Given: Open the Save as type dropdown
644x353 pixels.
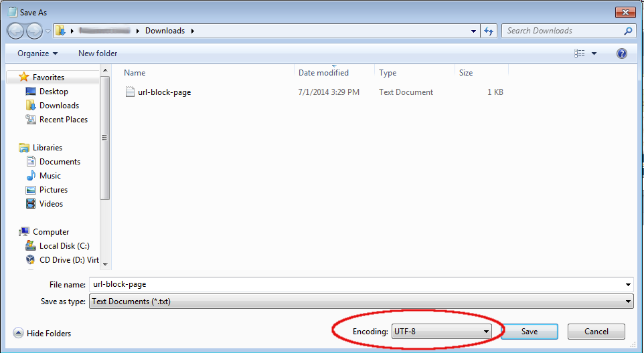Looking at the screenshot, I should (361, 302).
